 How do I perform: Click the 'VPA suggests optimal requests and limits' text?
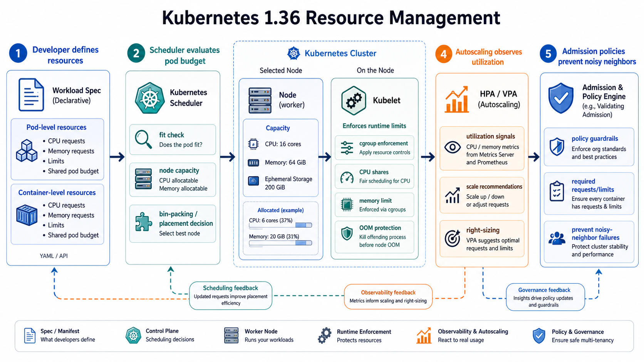[493, 244]
